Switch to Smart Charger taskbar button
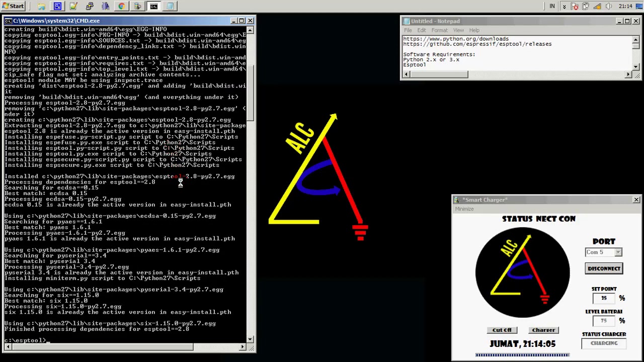644x362 pixels. coord(138,6)
